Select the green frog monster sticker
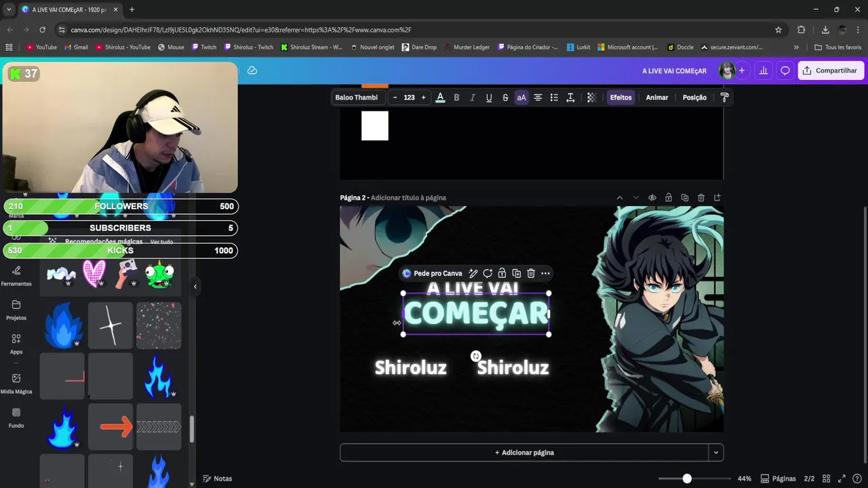Viewport: 868px width, 488px height. [159, 274]
